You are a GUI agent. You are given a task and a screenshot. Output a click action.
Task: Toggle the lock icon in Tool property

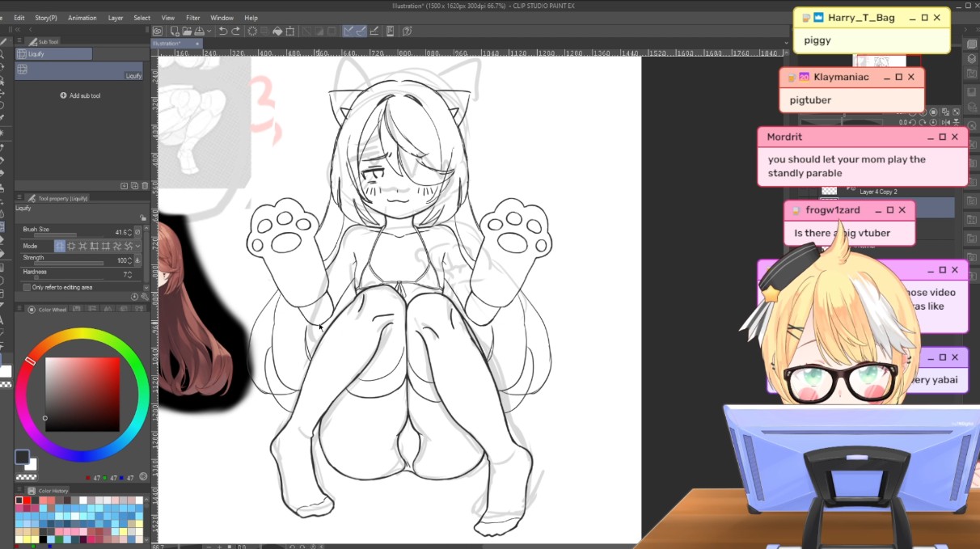143,217
